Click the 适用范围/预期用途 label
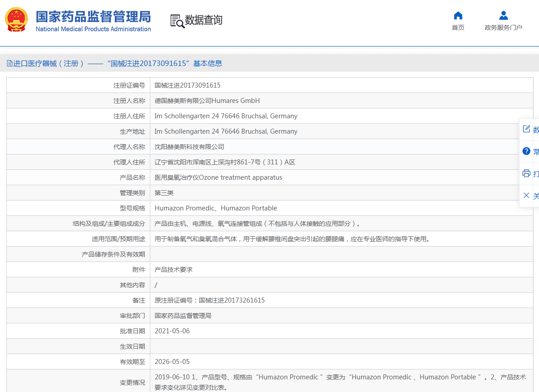The height and width of the screenshot is (392, 539). pos(119,239)
